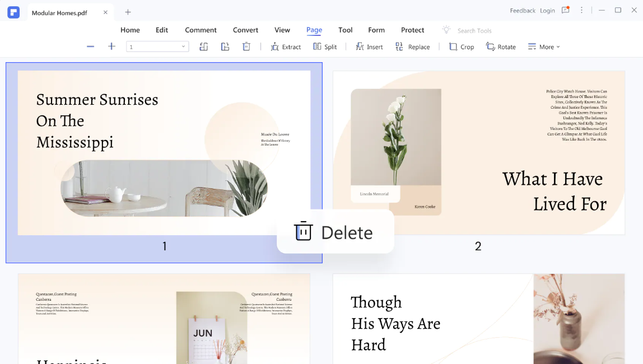Open the three-dot options menu

pyautogui.click(x=581, y=10)
